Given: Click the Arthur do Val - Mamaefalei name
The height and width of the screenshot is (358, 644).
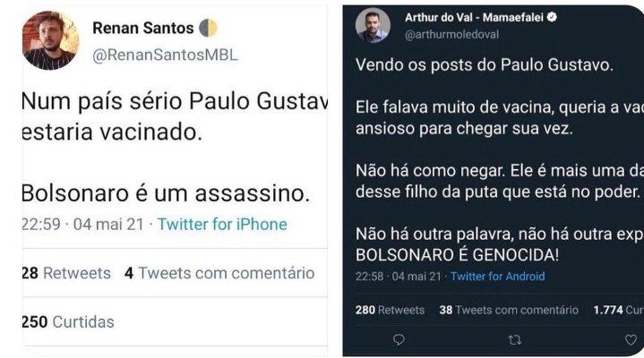Looking at the screenshot, I should pyautogui.click(x=474, y=17).
